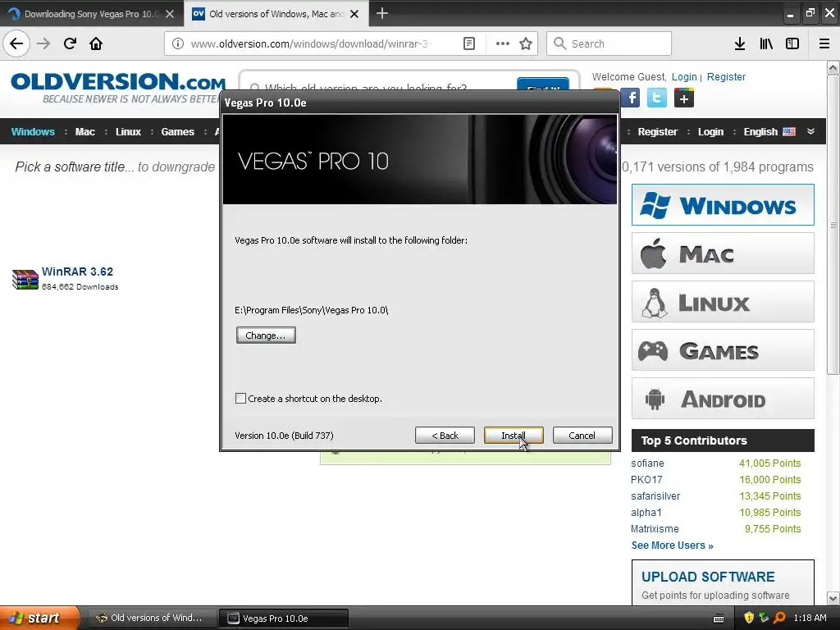The height and width of the screenshot is (630, 840).
Task: Open the WinRAR 3.62 link
Action: pyautogui.click(x=77, y=272)
